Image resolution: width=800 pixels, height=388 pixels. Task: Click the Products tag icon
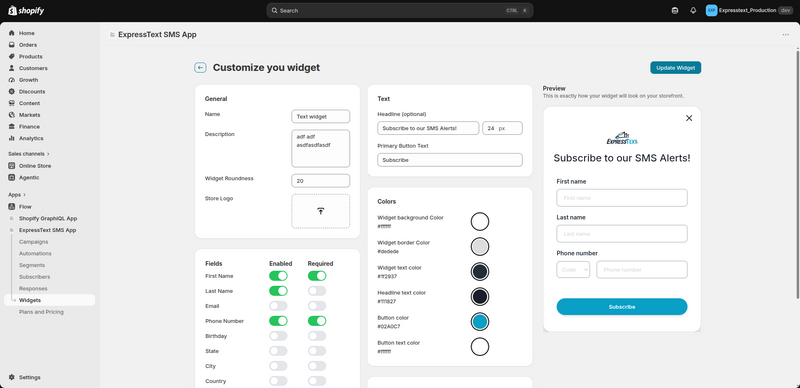tap(12, 57)
